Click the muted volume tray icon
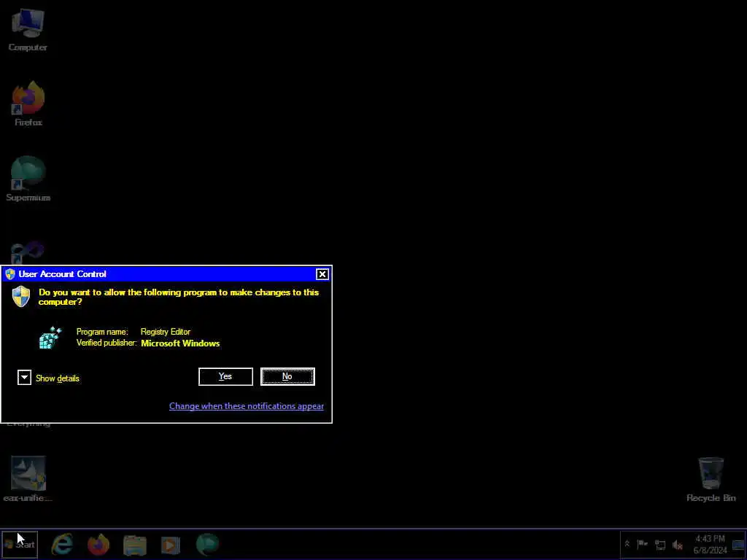 coord(677,544)
